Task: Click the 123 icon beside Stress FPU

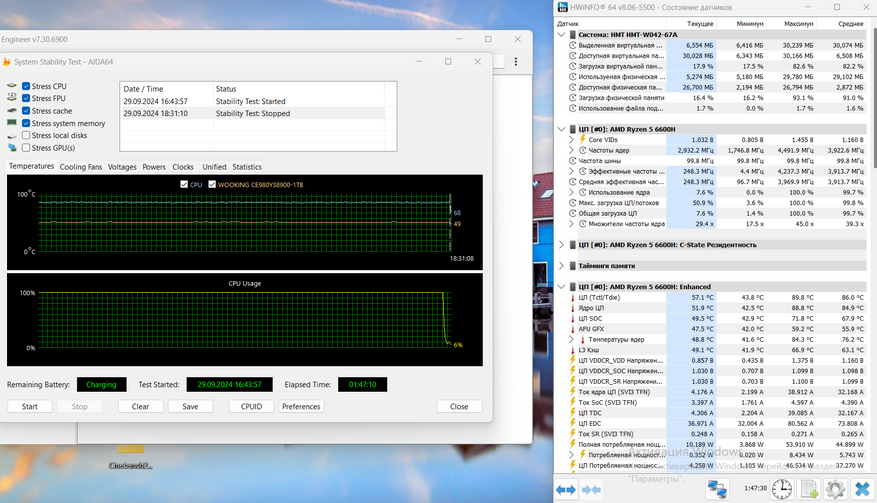Action: coord(12,98)
